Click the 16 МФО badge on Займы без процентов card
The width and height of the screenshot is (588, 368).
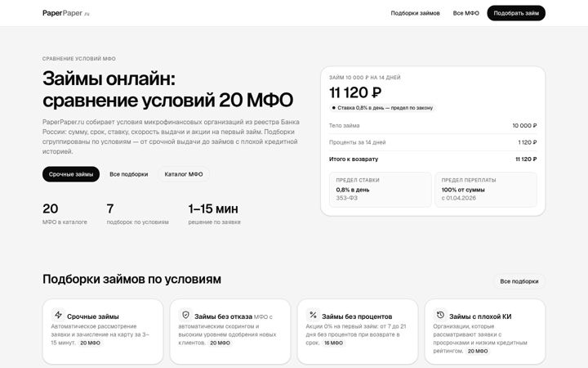pos(333,343)
